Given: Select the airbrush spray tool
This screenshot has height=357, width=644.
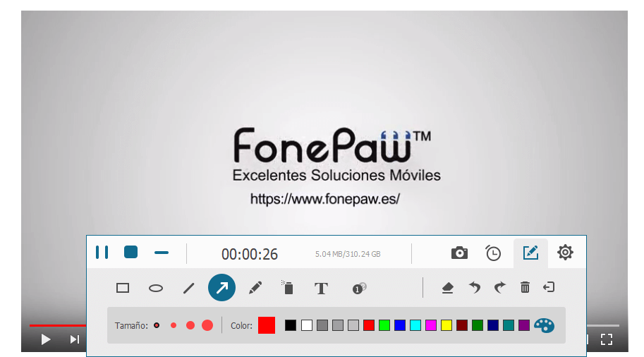Looking at the screenshot, I should click(x=288, y=288).
